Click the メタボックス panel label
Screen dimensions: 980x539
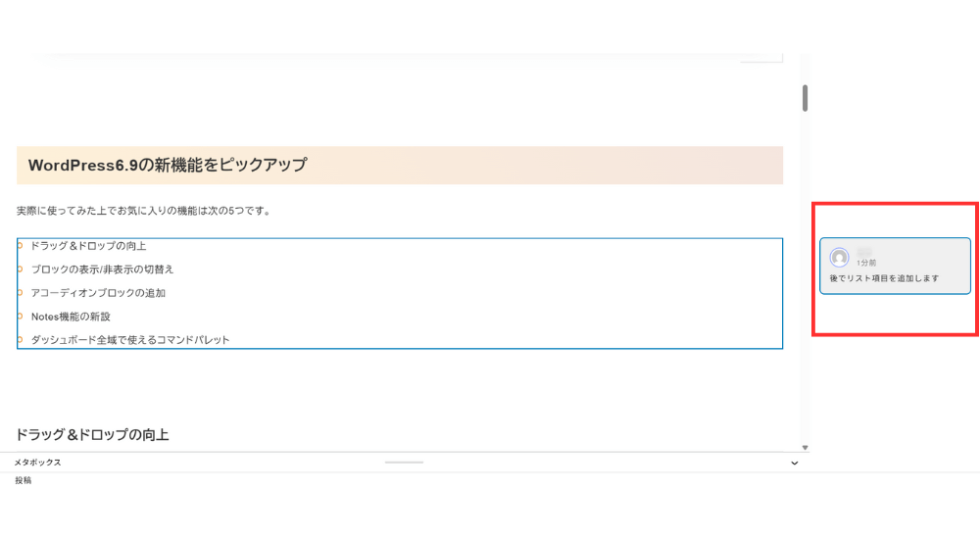pos(37,463)
